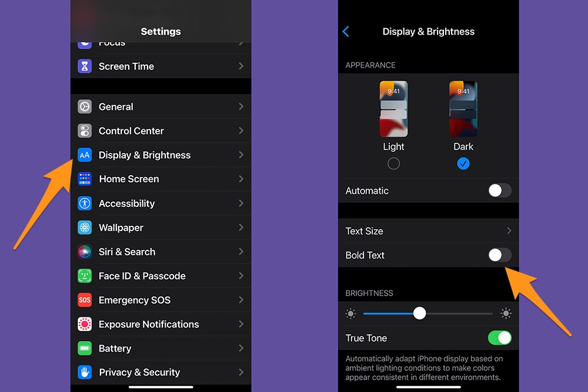Tap the General gear icon

click(x=85, y=107)
